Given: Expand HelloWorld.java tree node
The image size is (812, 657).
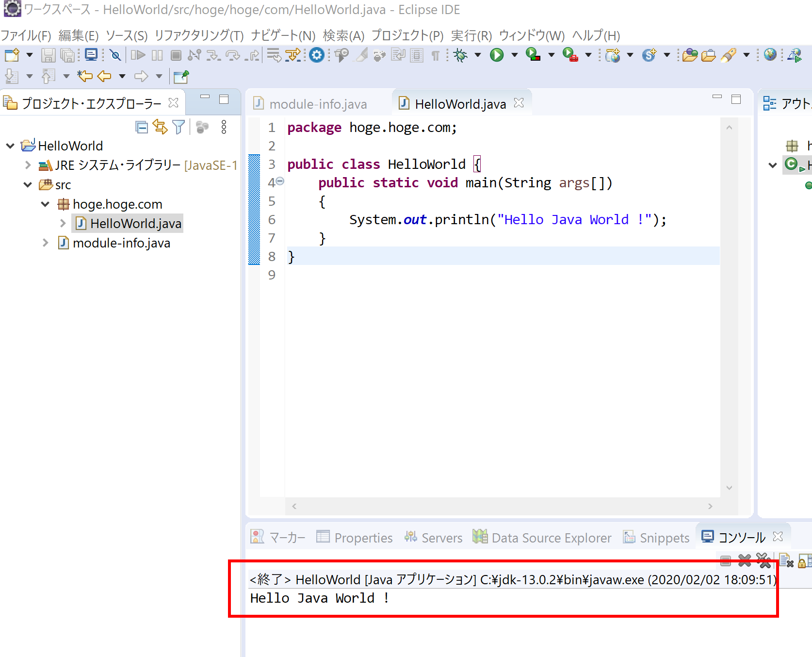Looking at the screenshot, I should (63, 223).
